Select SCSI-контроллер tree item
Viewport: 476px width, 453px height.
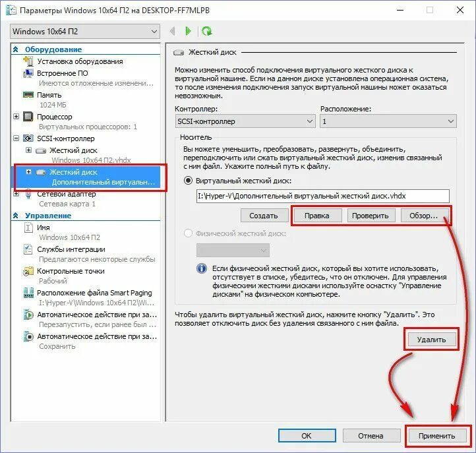tap(66, 138)
